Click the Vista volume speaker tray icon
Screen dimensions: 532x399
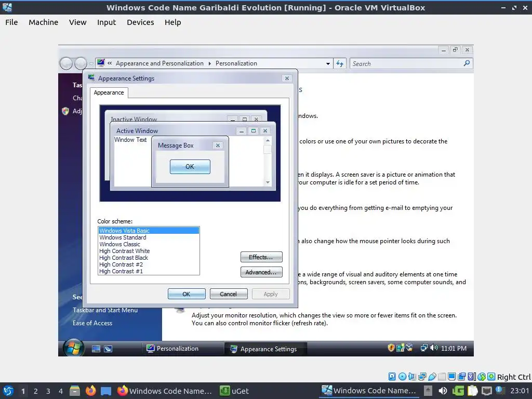pos(434,348)
